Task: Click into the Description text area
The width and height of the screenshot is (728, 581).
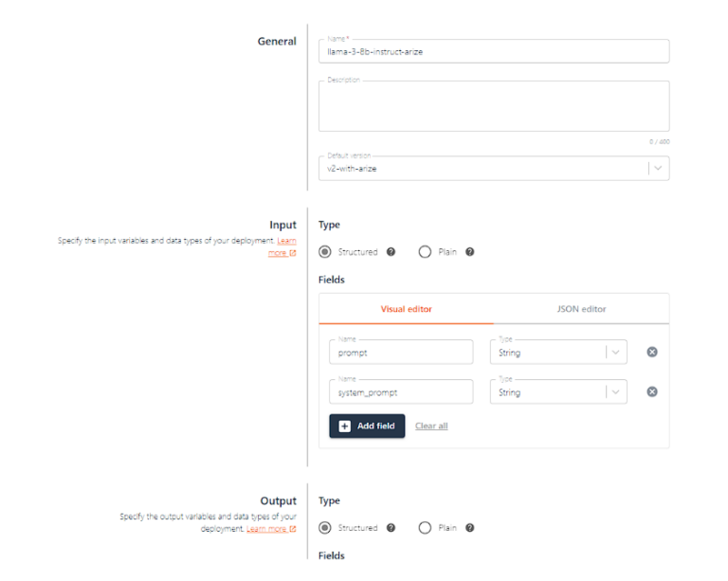Action: pyautogui.click(x=494, y=106)
